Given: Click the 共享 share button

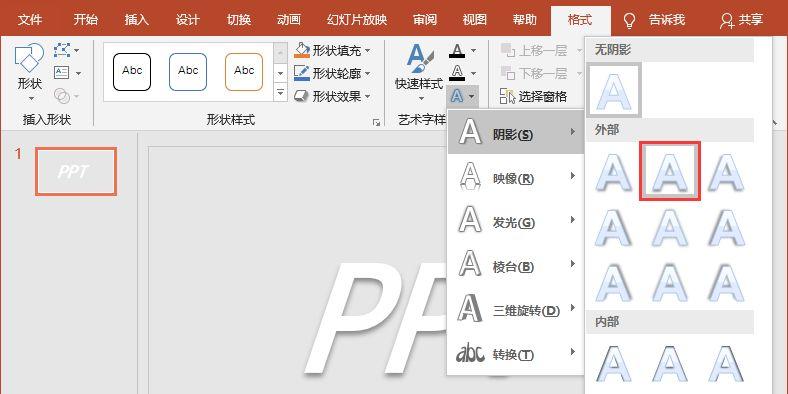Looking at the screenshot, I should (x=742, y=20).
